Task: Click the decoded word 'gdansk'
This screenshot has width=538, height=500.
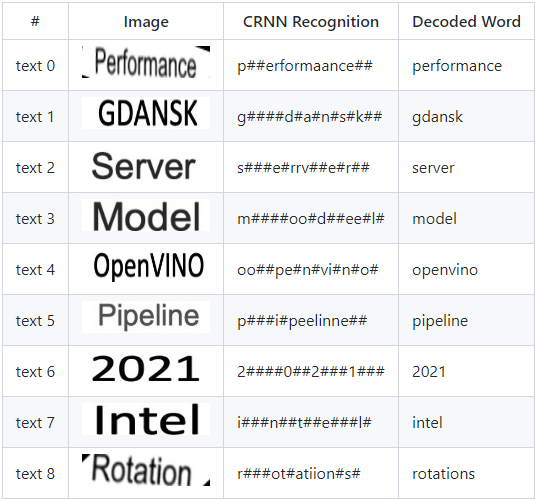Action: click(437, 117)
